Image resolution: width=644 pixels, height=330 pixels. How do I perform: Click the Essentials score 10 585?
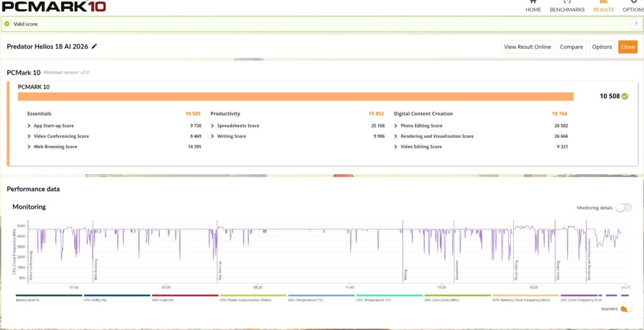point(192,114)
